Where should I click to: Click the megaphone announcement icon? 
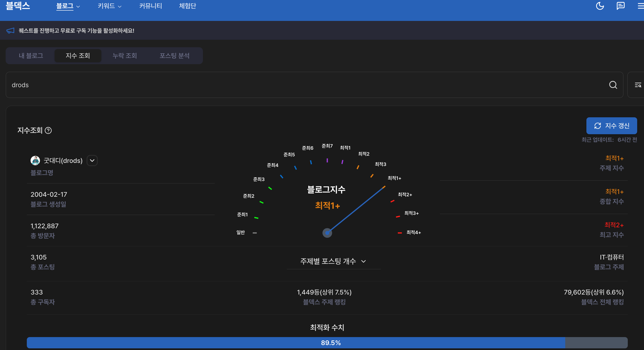(11, 31)
